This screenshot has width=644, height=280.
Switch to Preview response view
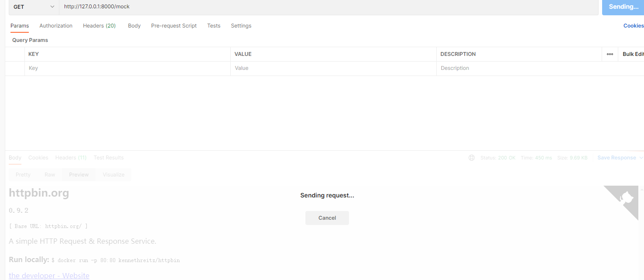pyautogui.click(x=79, y=175)
